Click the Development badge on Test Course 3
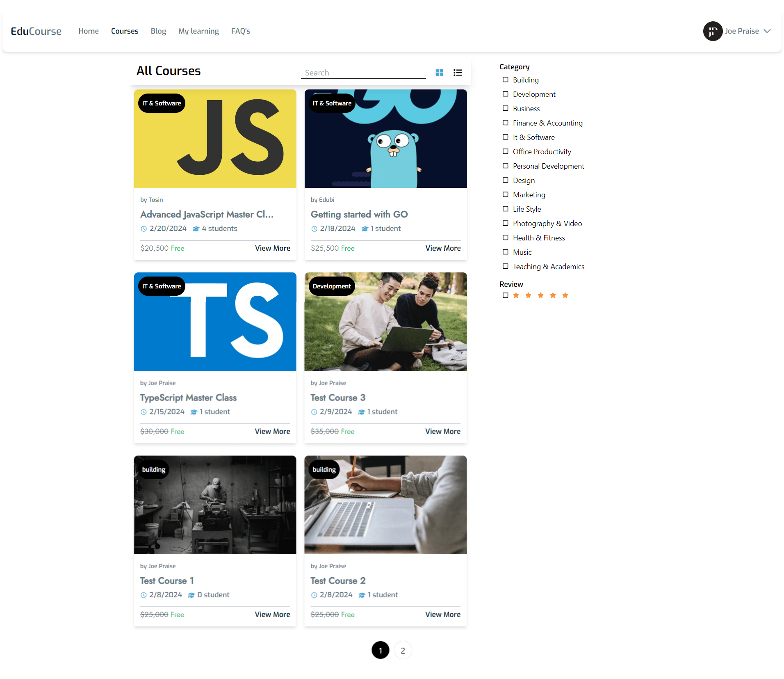784x679 pixels. pyautogui.click(x=331, y=286)
